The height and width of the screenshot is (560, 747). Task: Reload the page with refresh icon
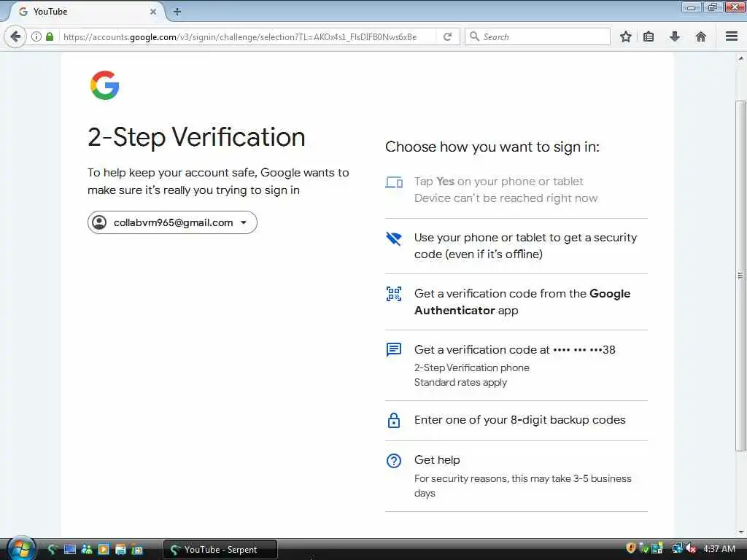(x=447, y=36)
